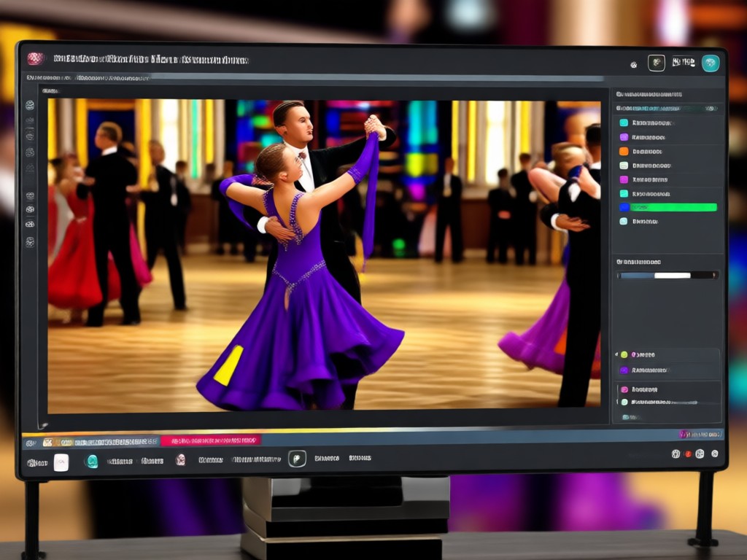The height and width of the screenshot is (560, 747).
Task: Click the teal round icon at top right
Action: [x=711, y=63]
